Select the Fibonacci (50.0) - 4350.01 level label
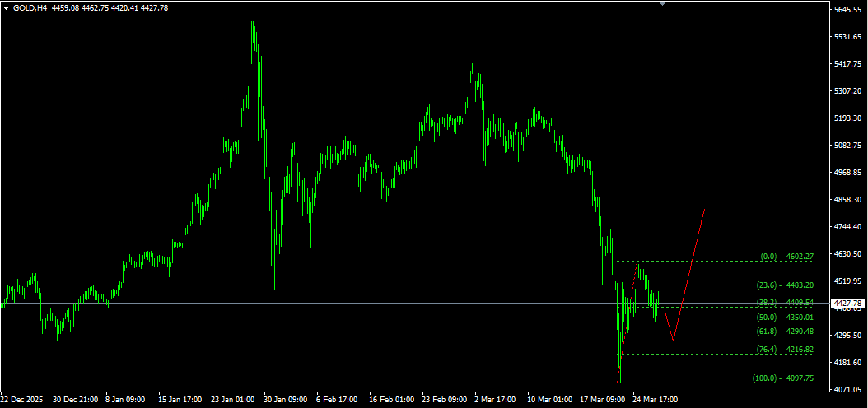868x408 pixels. [x=784, y=318]
